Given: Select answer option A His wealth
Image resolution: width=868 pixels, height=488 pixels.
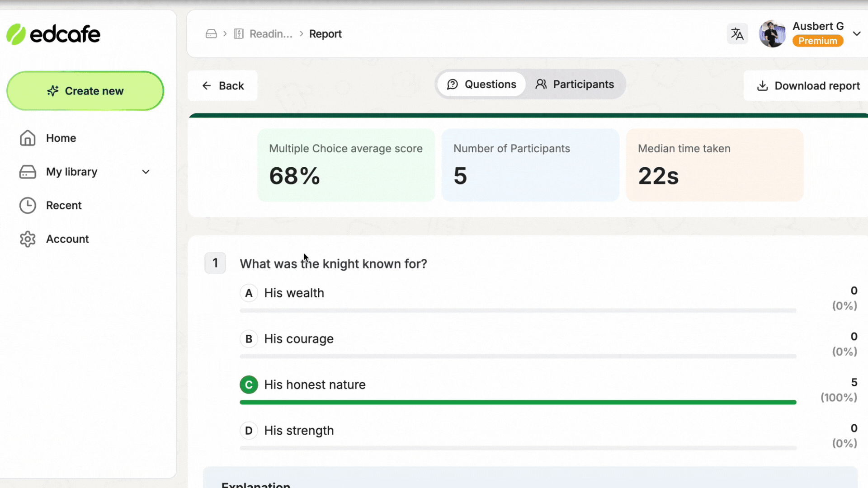Looking at the screenshot, I should click(x=294, y=293).
